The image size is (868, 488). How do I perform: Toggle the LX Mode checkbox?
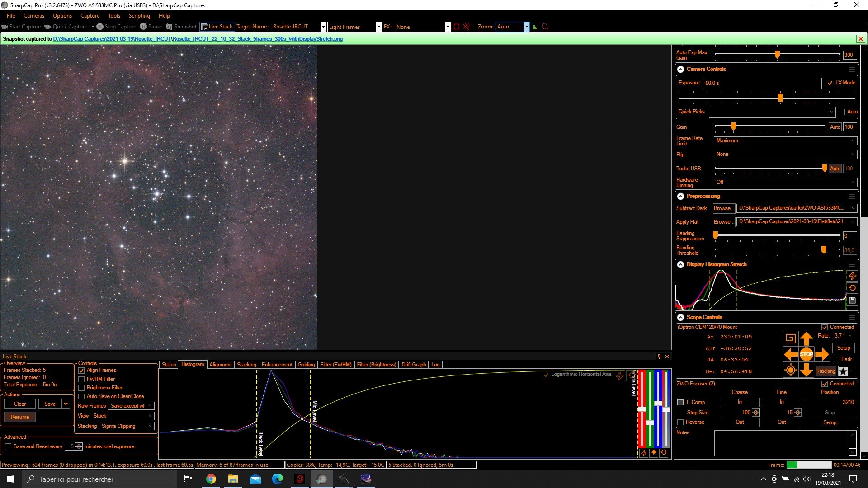pos(830,83)
